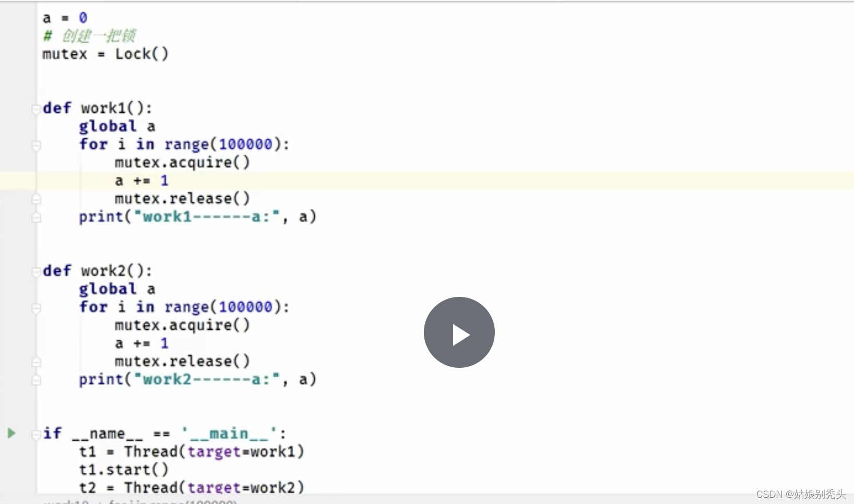
Task: Click highlighted 'a += 1' line in work1
Action: [x=141, y=181]
